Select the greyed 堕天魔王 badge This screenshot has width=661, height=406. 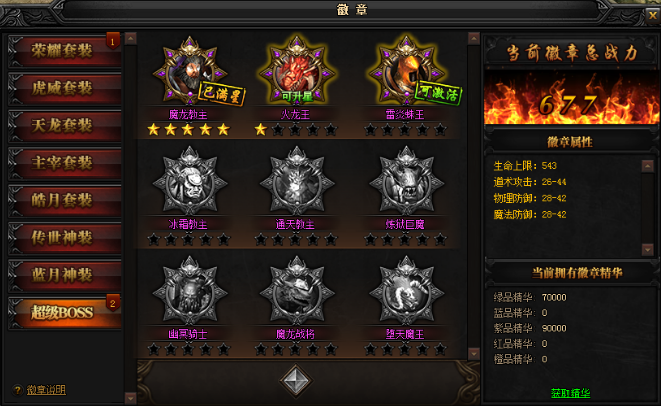[406, 290]
